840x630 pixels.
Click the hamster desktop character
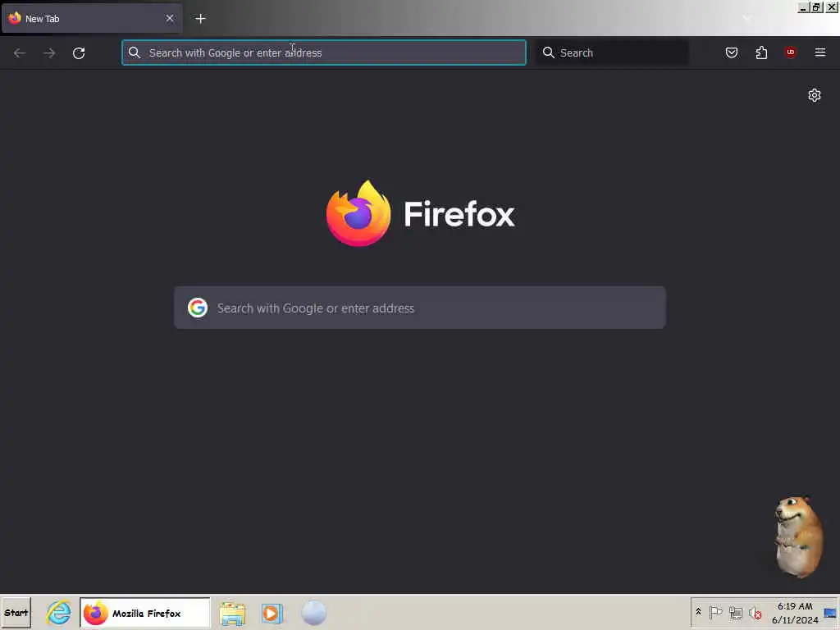799,536
